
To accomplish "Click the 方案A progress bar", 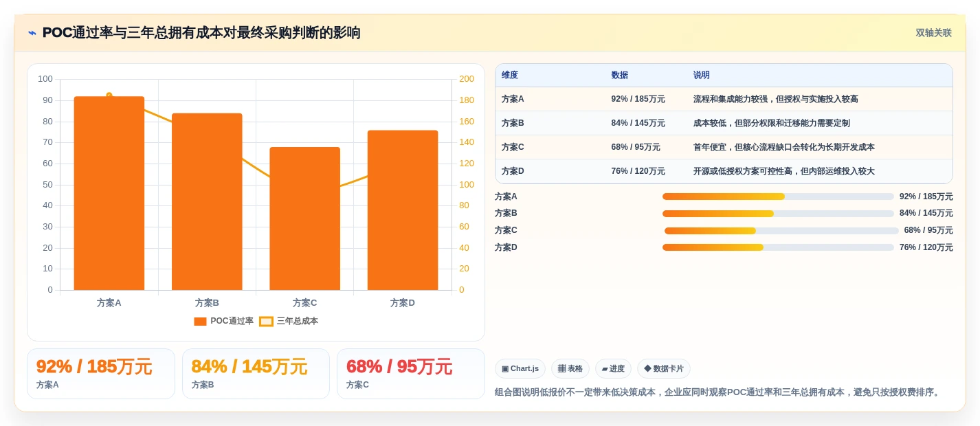I will [x=778, y=197].
